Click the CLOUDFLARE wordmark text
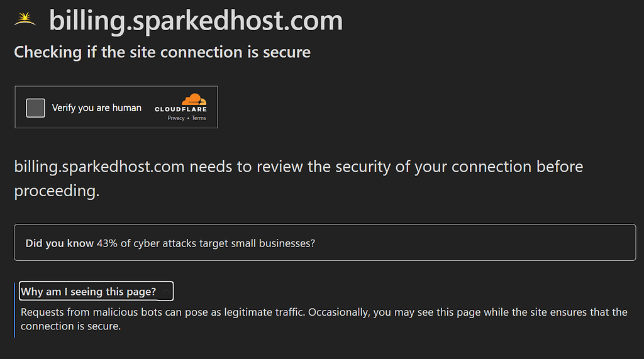This screenshot has width=644, height=359. pyautogui.click(x=180, y=109)
